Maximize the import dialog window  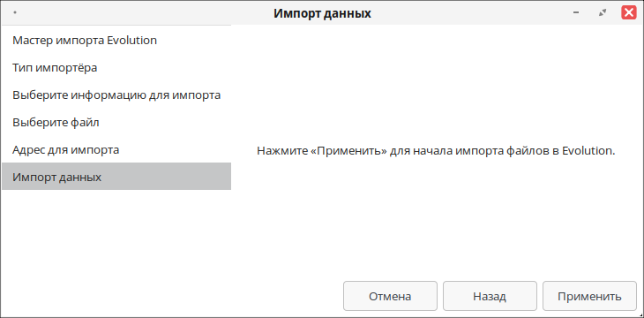pyautogui.click(x=603, y=12)
